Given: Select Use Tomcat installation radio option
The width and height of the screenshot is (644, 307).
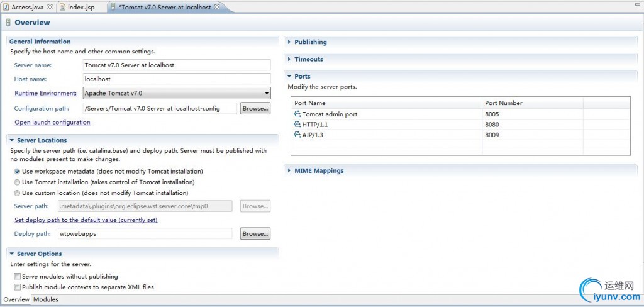Looking at the screenshot, I should [17, 182].
